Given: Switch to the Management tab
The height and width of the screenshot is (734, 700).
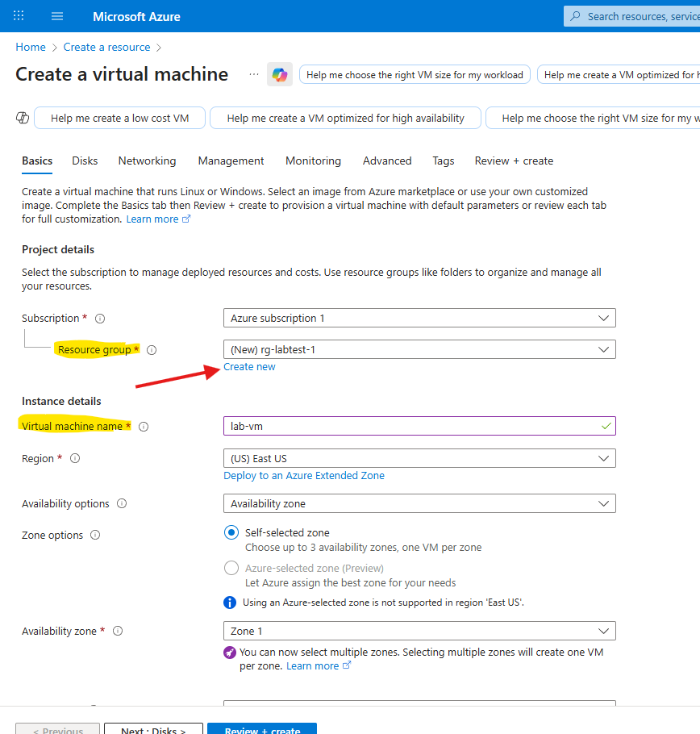Looking at the screenshot, I should [x=231, y=161].
